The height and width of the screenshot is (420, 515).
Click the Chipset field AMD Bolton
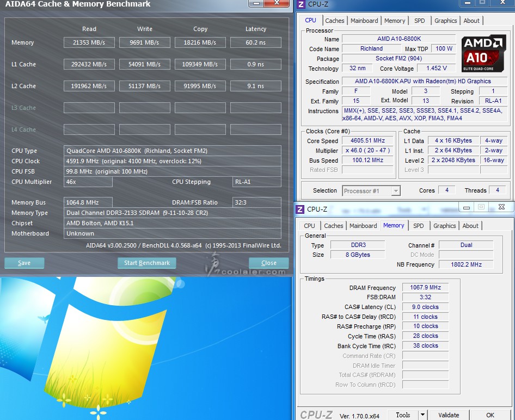[173, 223]
